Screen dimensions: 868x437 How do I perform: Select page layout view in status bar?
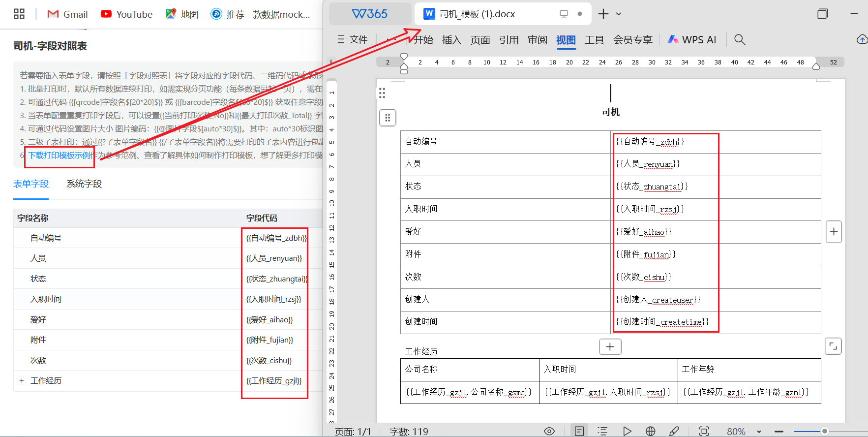pyautogui.click(x=579, y=431)
